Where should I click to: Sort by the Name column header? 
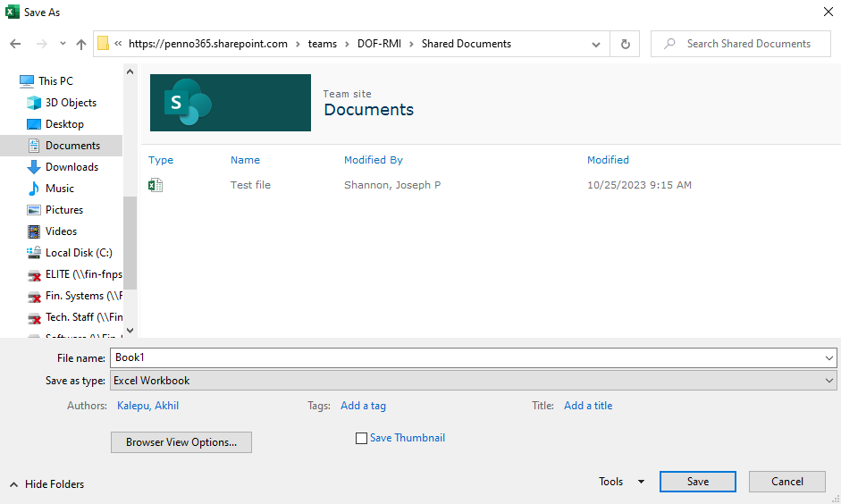(245, 160)
